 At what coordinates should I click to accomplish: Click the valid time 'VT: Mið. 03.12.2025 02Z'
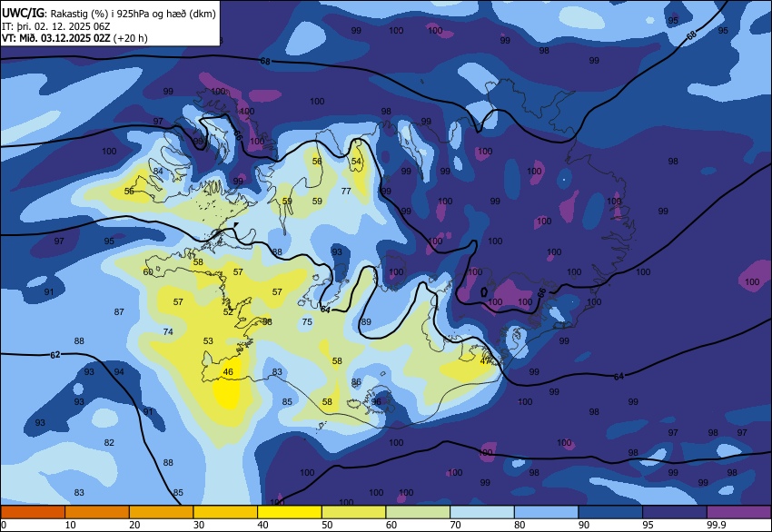[x=55, y=38]
